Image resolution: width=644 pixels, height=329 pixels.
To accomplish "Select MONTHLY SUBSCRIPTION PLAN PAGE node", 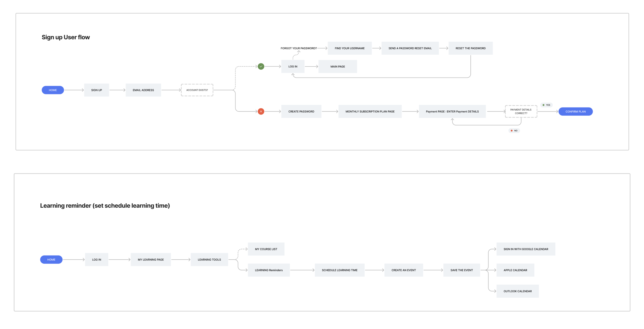I will [370, 111].
